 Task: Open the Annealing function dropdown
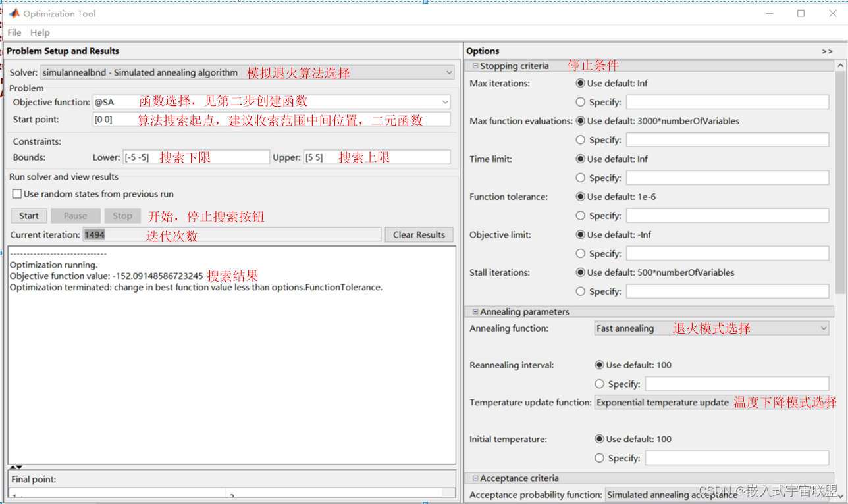(824, 328)
